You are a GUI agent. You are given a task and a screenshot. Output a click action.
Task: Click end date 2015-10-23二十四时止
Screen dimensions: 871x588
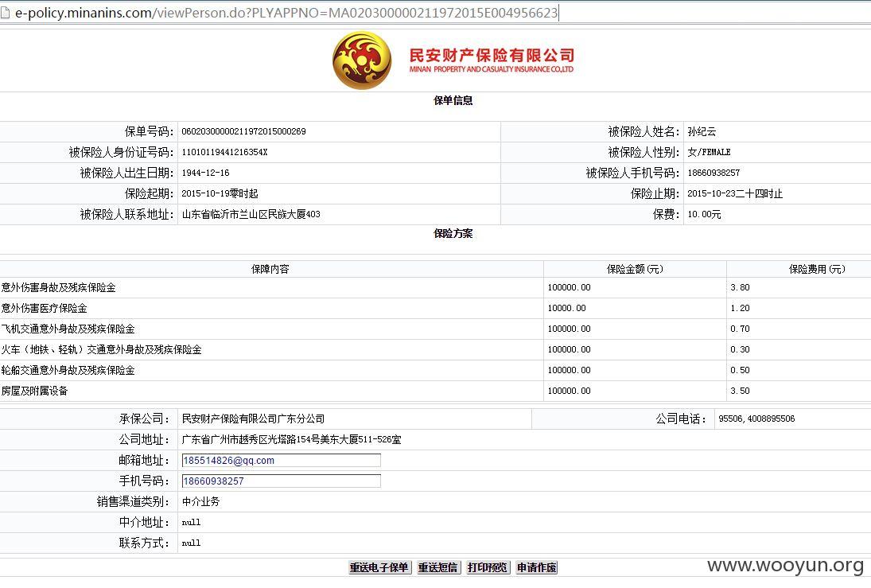point(735,193)
